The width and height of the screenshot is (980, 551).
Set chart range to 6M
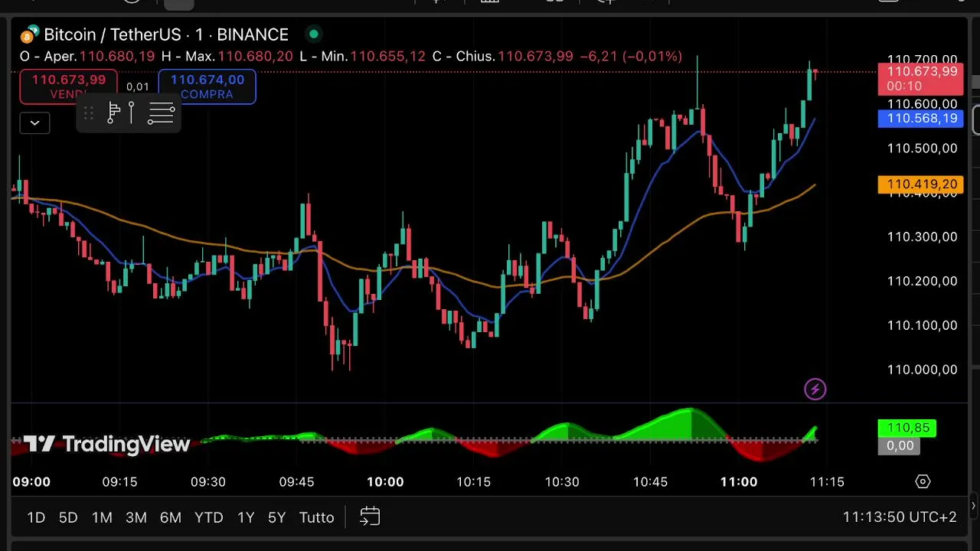click(171, 517)
